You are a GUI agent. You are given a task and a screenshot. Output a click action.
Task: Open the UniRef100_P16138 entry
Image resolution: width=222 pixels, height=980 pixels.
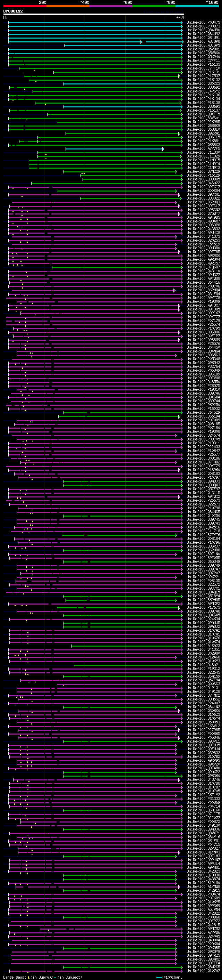tap(203, 103)
